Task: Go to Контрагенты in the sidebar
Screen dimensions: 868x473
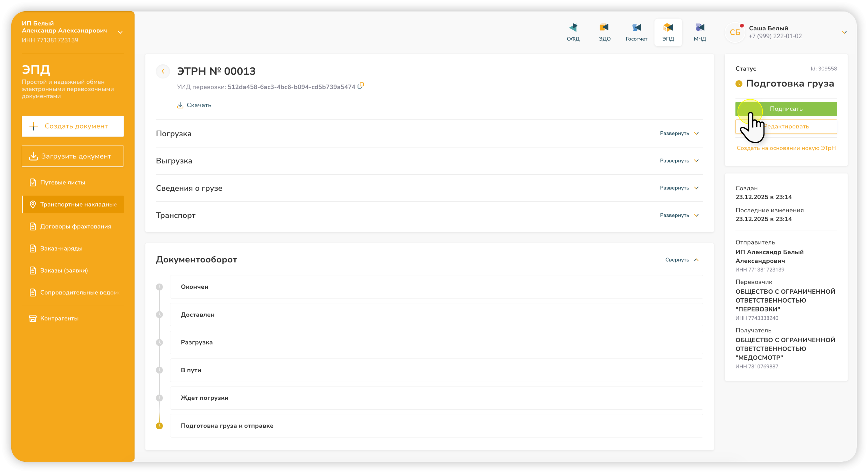Action: tap(59, 318)
